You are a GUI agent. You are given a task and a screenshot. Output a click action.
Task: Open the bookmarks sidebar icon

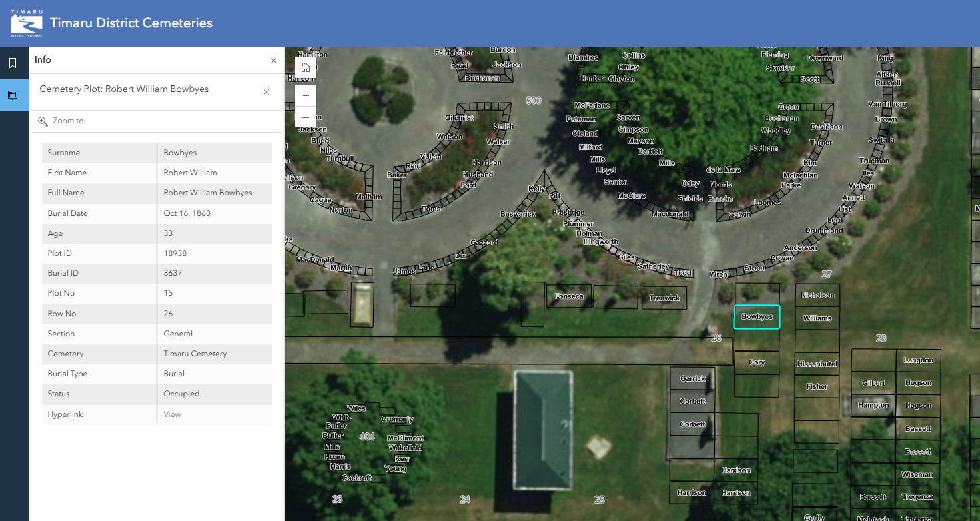pyautogui.click(x=13, y=63)
